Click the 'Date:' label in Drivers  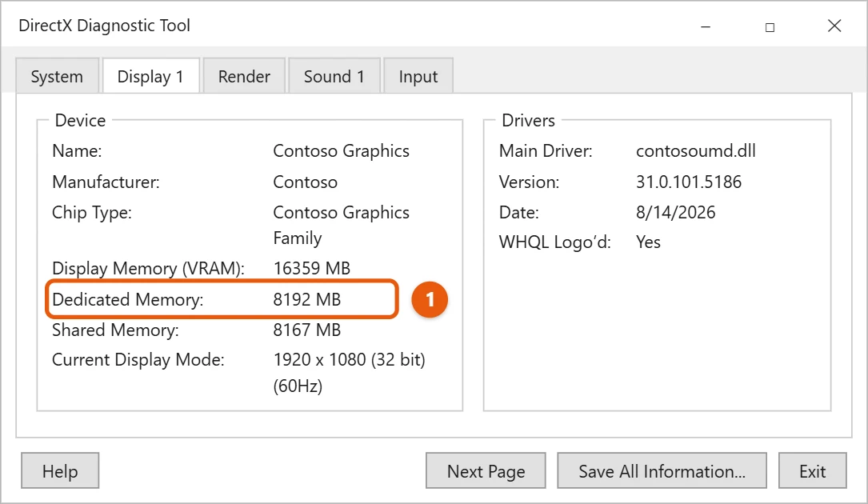tap(518, 212)
